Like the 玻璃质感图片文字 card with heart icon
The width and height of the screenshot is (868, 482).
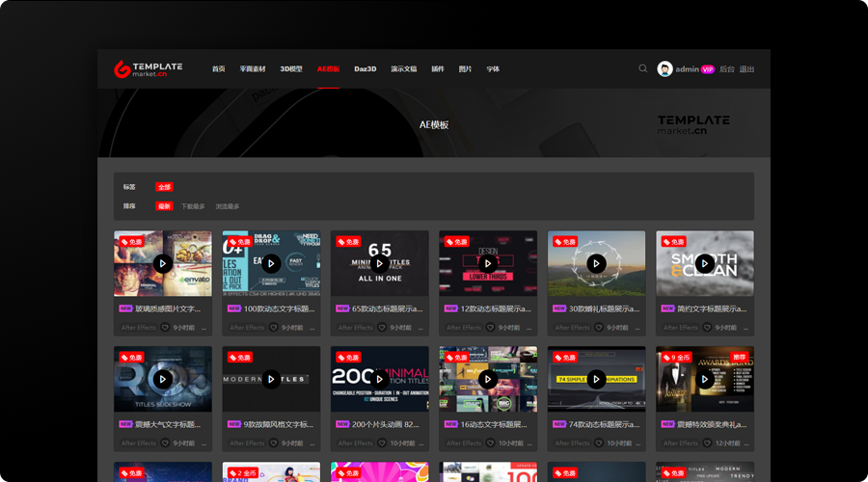click(165, 328)
